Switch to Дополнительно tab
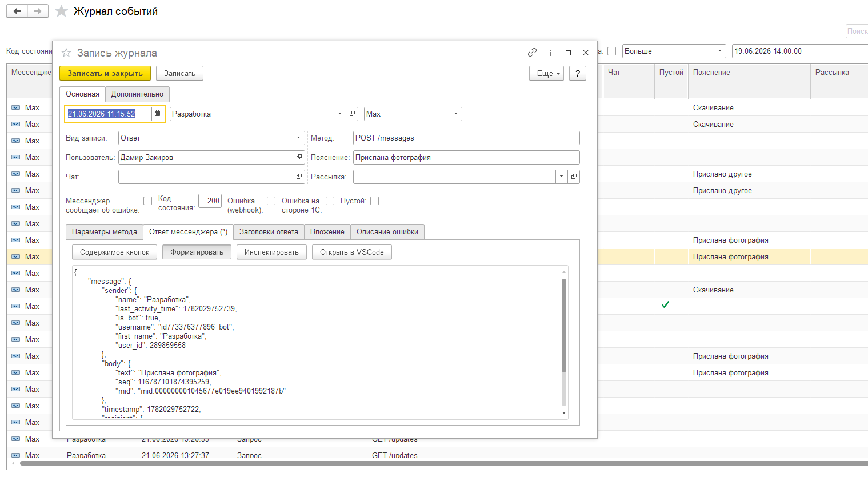Image resolution: width=868 pixels, height=477 pixels. pos(137,94)
